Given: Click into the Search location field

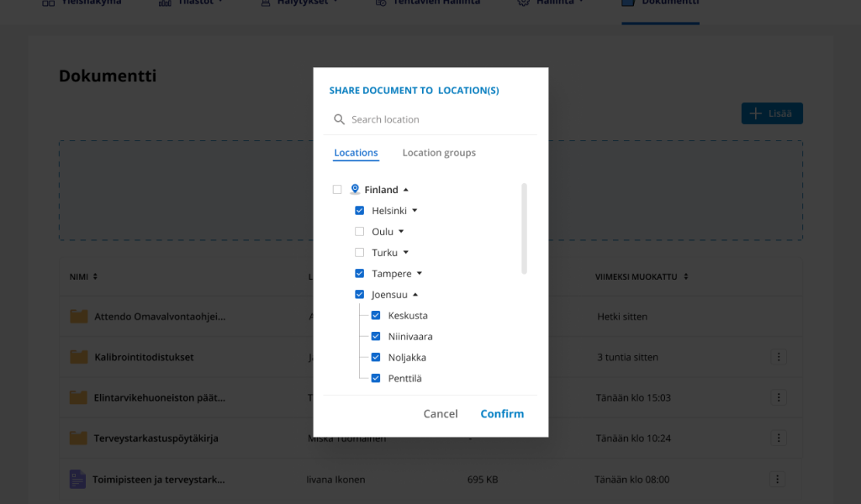Looking at the screenshot, I should coord(430,119).
